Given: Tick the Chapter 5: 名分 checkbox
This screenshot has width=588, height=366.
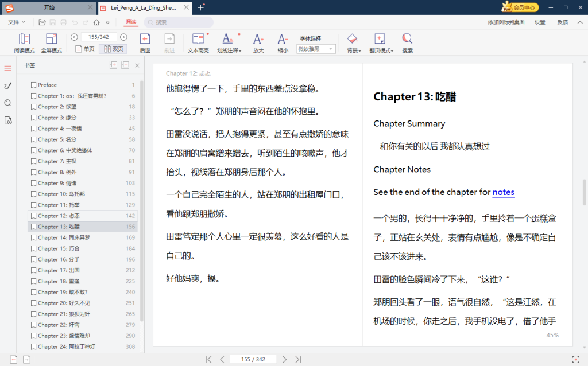Looking at the screenshot, I should click(x=33, y=139).
